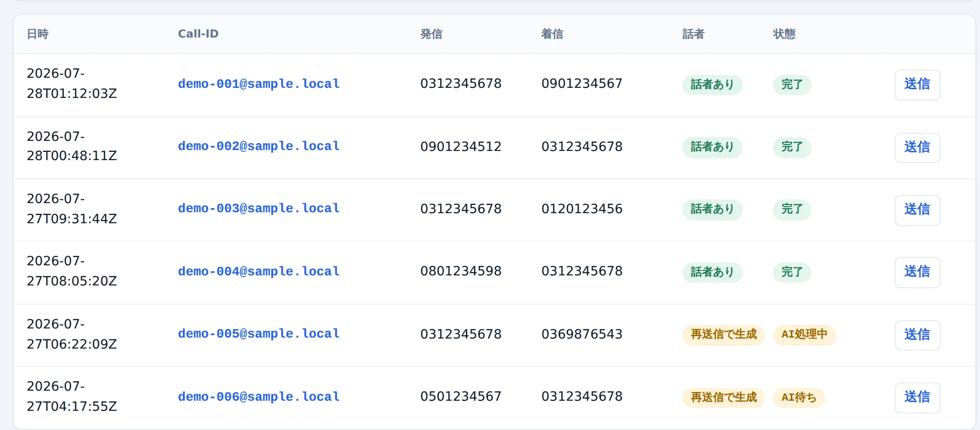Open the demo-002@sample.local call link
Screen dimensions: 980x430
point(259,146)
